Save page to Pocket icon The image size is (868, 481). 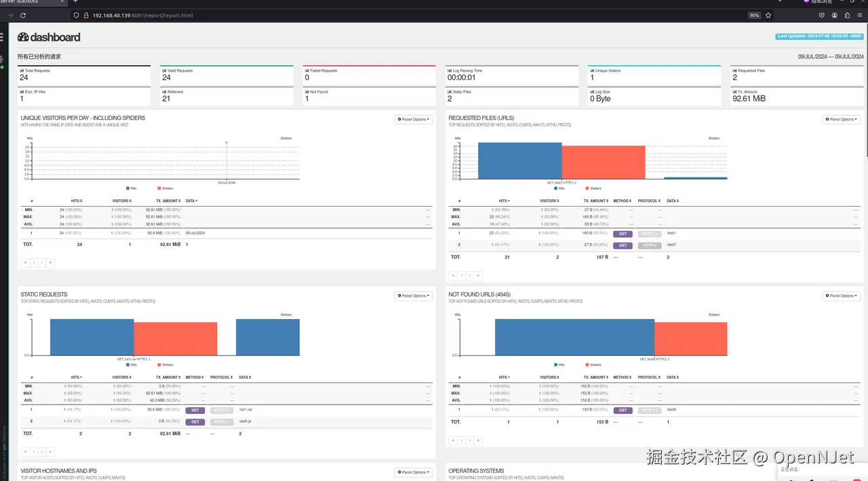(x=821, y=15)
